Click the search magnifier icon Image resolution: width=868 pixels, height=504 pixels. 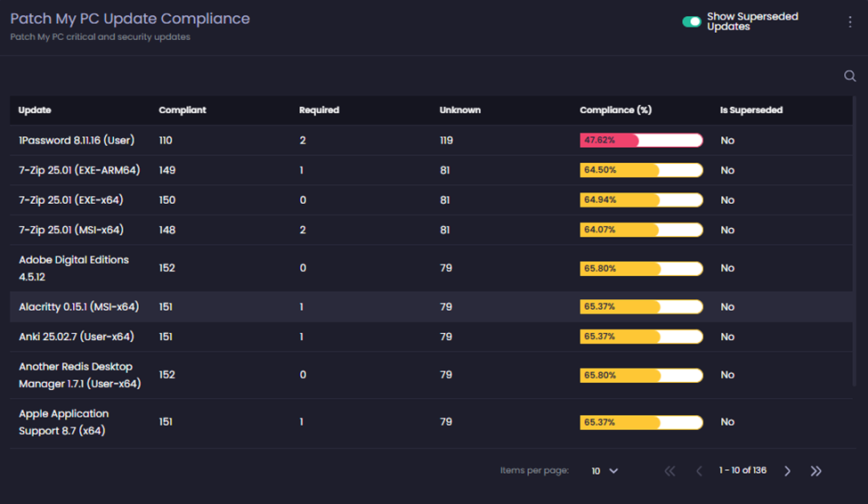[x=849, y=76]
